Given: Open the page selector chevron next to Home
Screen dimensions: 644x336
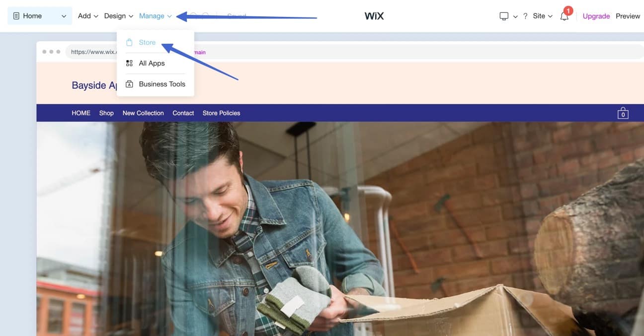Looking at the screenshot, I should (x=63, y=15).
